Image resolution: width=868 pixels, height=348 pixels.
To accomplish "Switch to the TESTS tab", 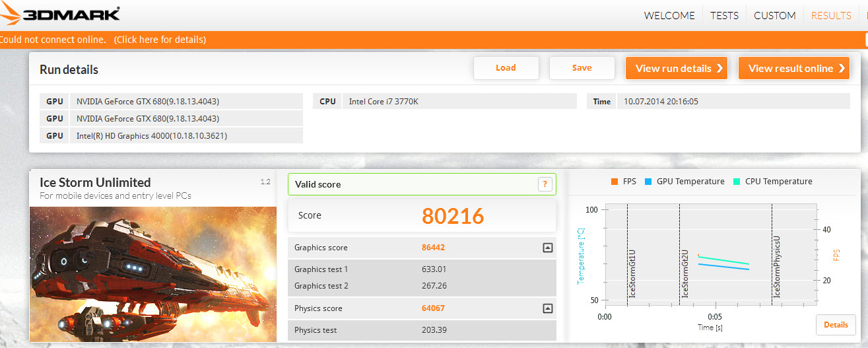I will (724, 15).
